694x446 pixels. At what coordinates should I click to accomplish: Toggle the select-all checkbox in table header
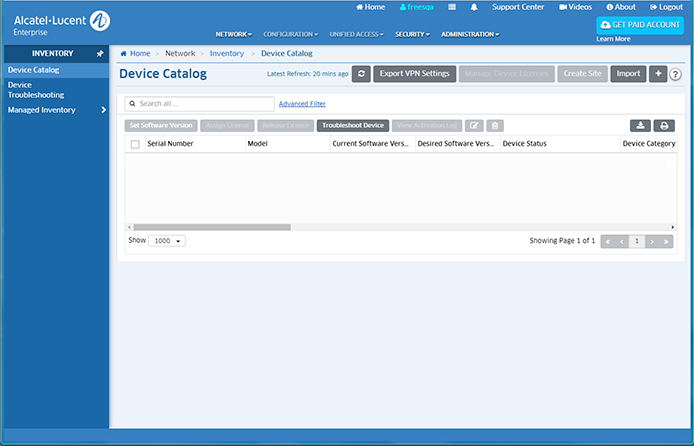[x=135, y=144]
